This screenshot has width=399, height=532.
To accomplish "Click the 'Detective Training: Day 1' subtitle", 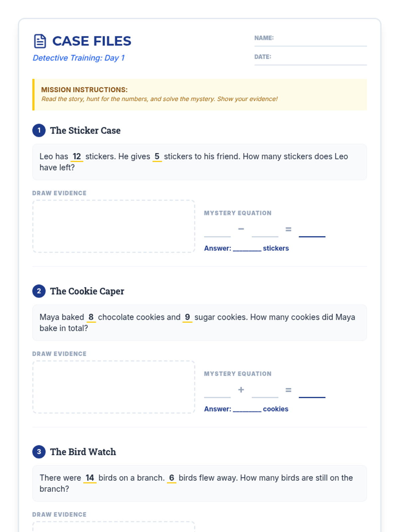I will 78,58.
